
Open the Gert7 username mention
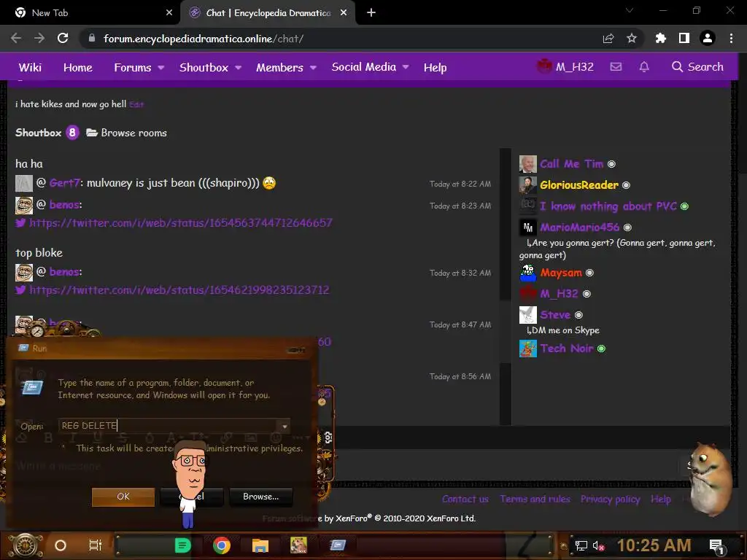point(65,183)
